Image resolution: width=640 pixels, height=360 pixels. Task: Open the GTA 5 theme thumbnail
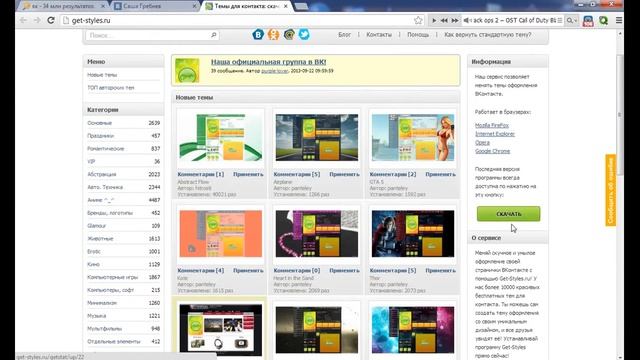[413, 138]
